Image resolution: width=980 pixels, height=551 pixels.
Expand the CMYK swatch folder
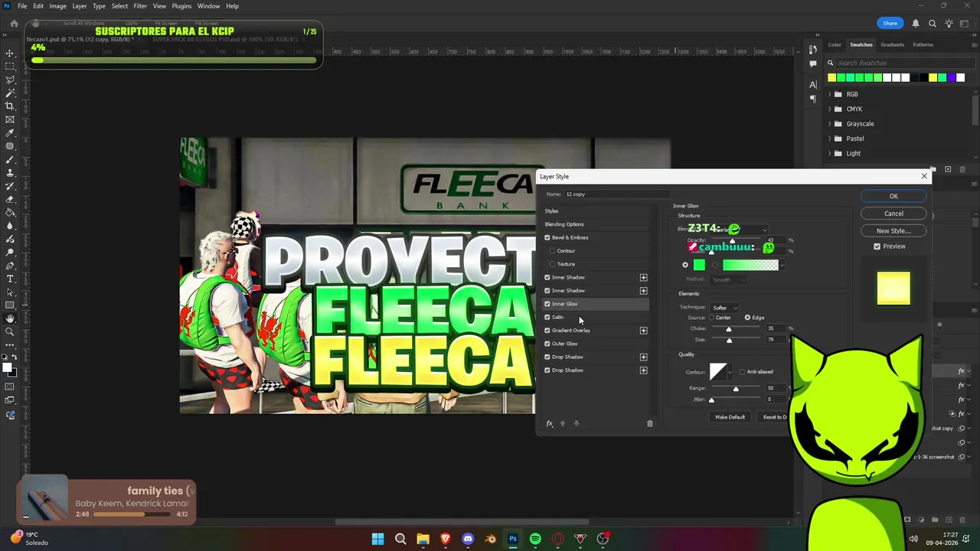click(829, 109)
